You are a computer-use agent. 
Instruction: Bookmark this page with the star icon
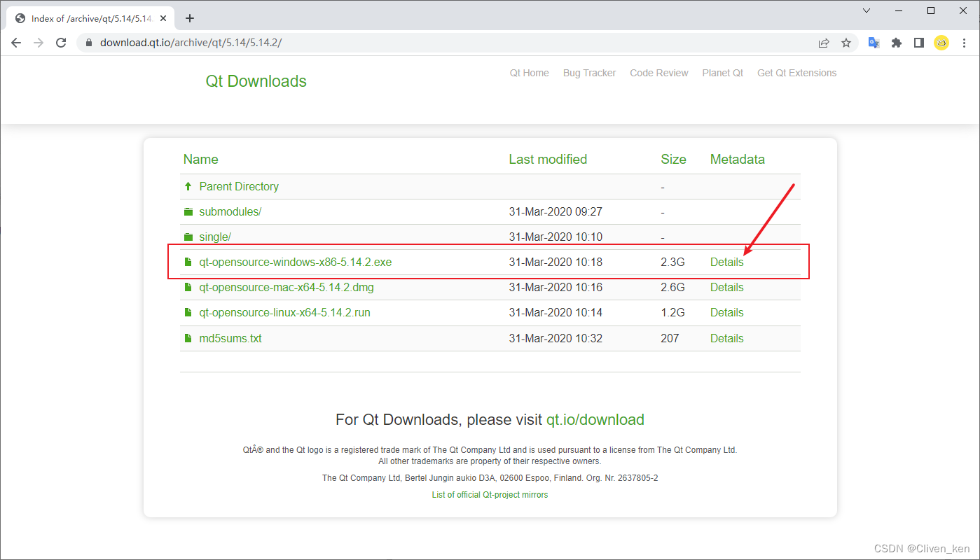click(x=846, y=43)
